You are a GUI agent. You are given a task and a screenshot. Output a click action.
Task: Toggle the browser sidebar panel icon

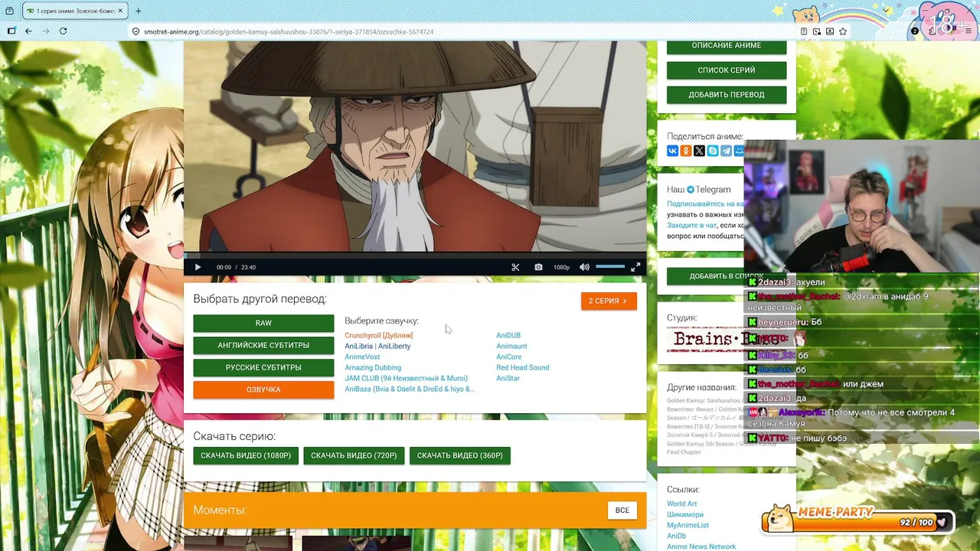coord(11,31)
